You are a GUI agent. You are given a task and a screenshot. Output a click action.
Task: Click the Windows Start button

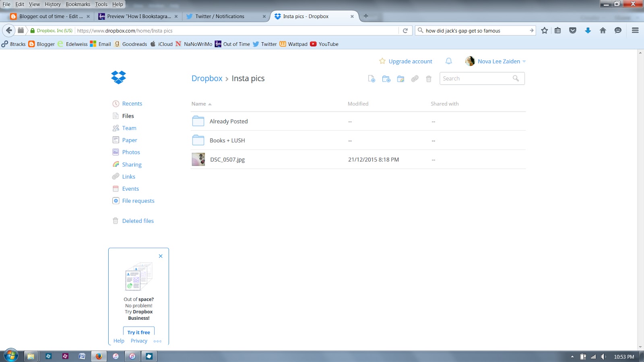pyautogui.click(x=11, y=356)
